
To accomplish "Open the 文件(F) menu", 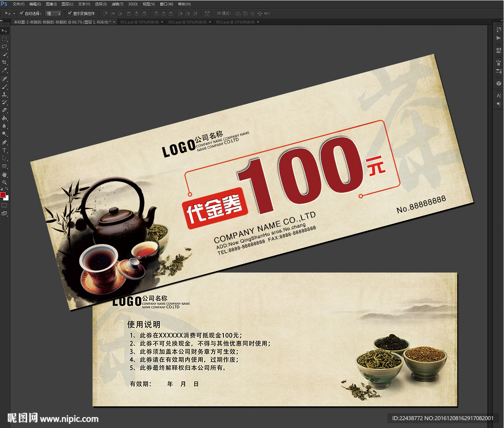I will tap(19, 4).
